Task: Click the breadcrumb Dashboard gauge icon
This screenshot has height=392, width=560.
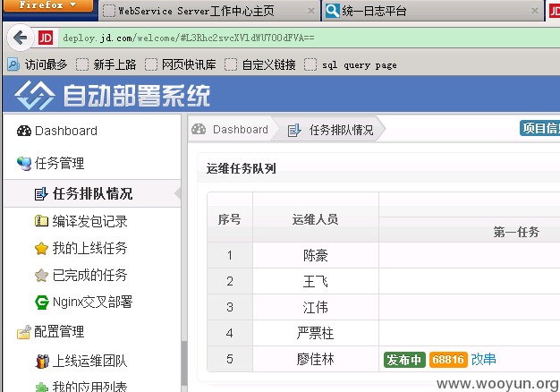Action: pyautogui.click(x=199, y=129)
